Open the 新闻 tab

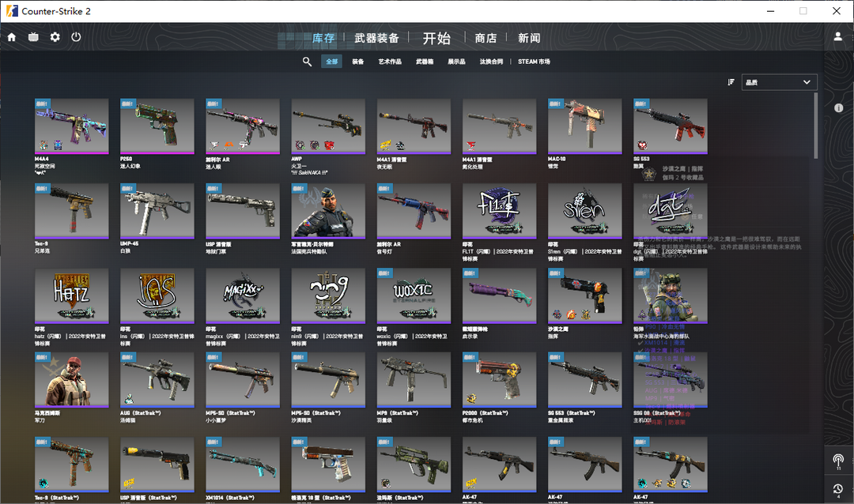[x=529, y=38]
